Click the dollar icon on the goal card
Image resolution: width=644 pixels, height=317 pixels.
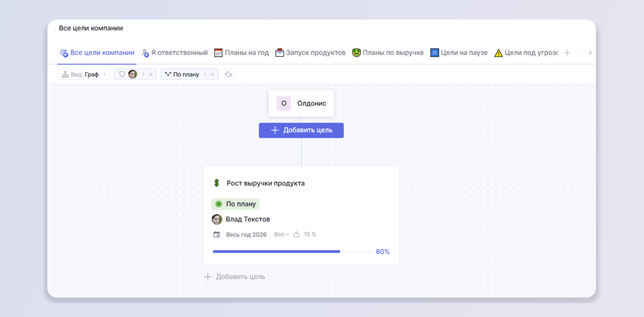pos(216,183)
